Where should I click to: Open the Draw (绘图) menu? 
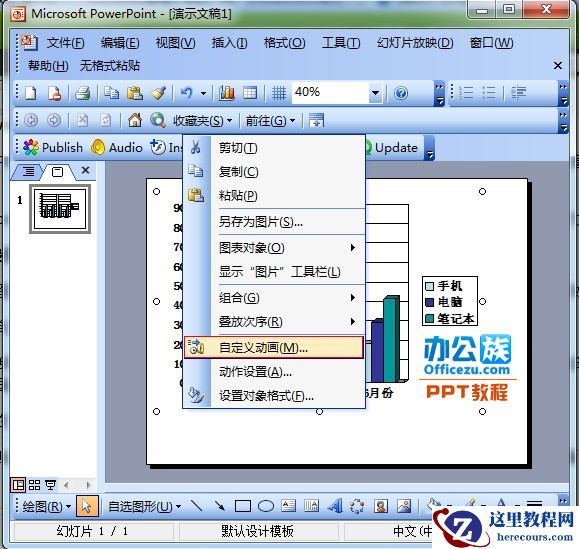47,506
